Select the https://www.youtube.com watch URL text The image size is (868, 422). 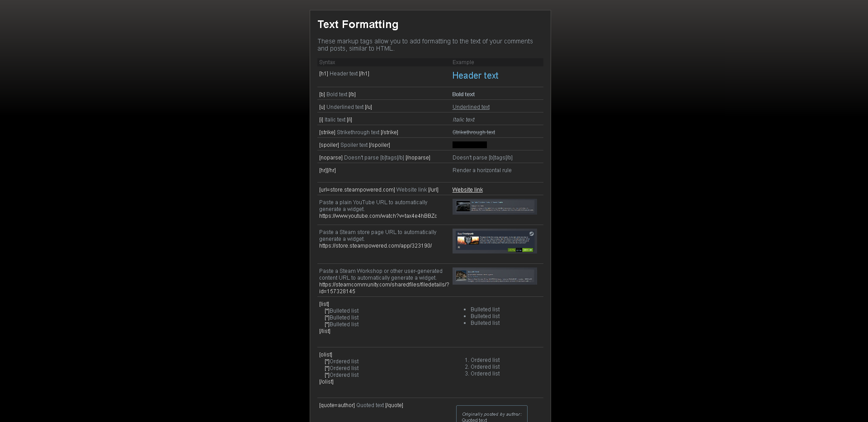[378, 216]
